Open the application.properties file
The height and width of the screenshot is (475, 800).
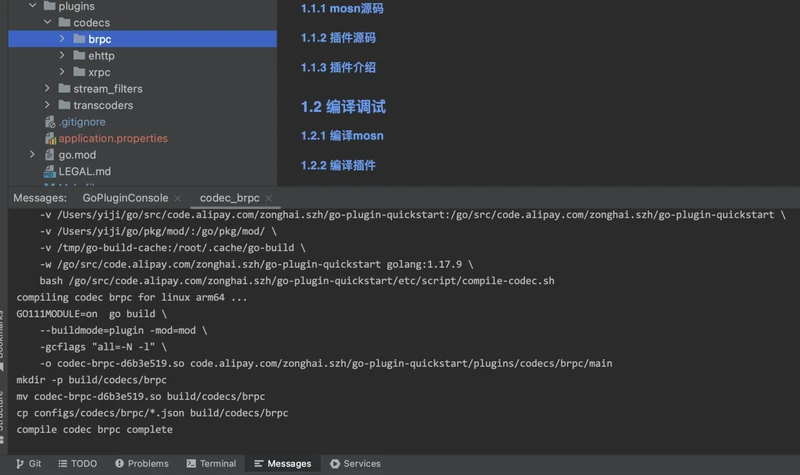coord(113,138)
